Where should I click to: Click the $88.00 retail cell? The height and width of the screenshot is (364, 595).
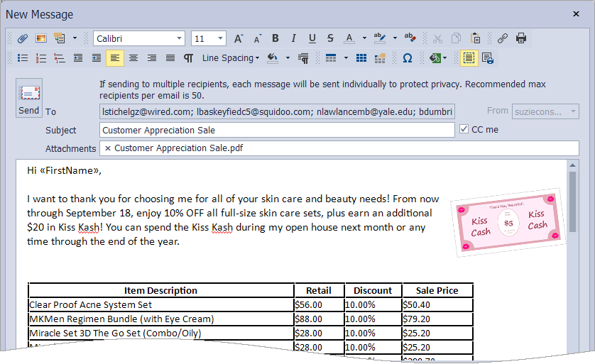pos(319,319)
